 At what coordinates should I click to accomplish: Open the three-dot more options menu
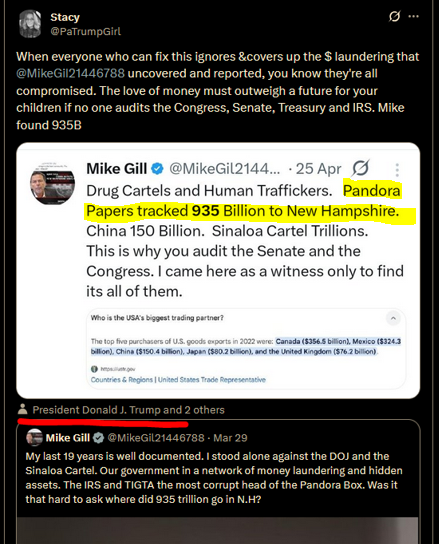(414, 16)
